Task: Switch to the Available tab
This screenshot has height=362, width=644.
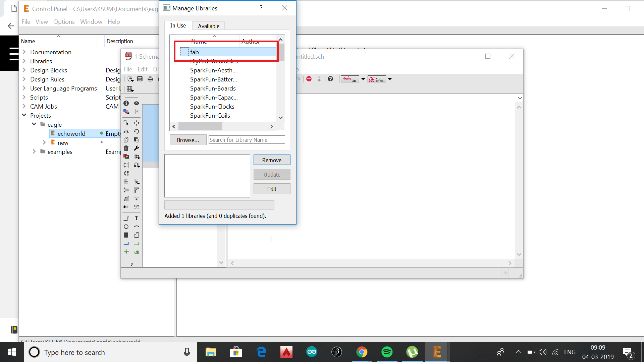Action: click(208, 26)
